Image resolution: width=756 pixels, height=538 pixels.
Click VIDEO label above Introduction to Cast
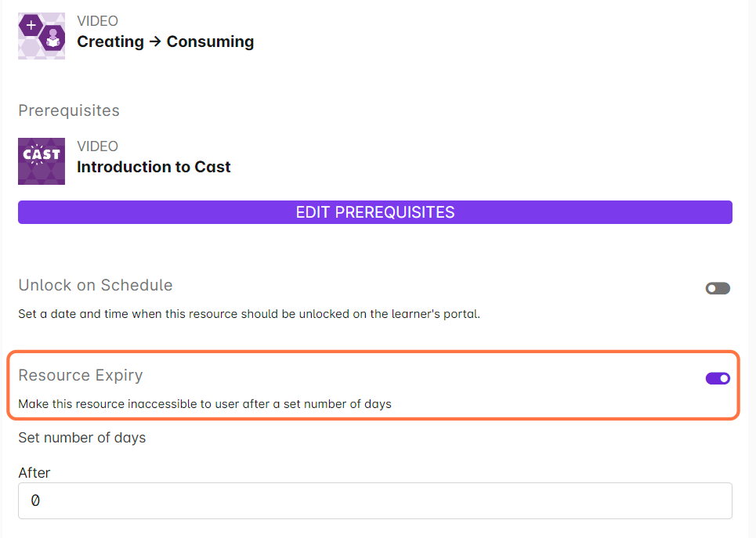(97, 146)
